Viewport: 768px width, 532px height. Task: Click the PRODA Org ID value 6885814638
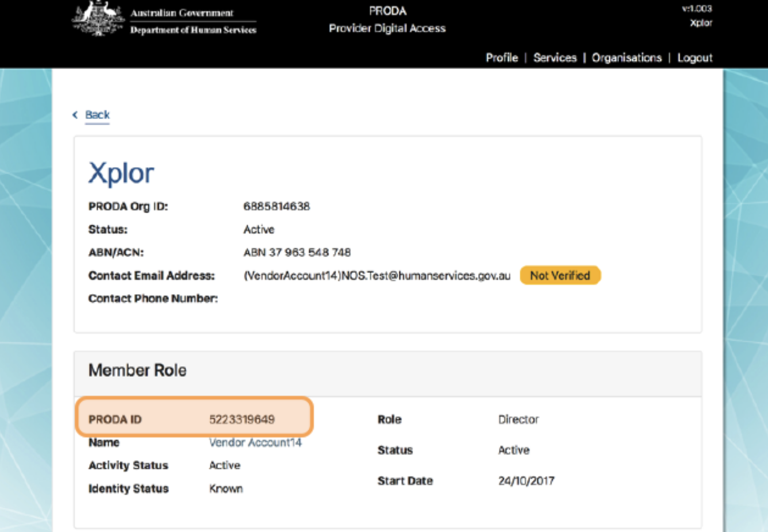click(x=277, y=206)
